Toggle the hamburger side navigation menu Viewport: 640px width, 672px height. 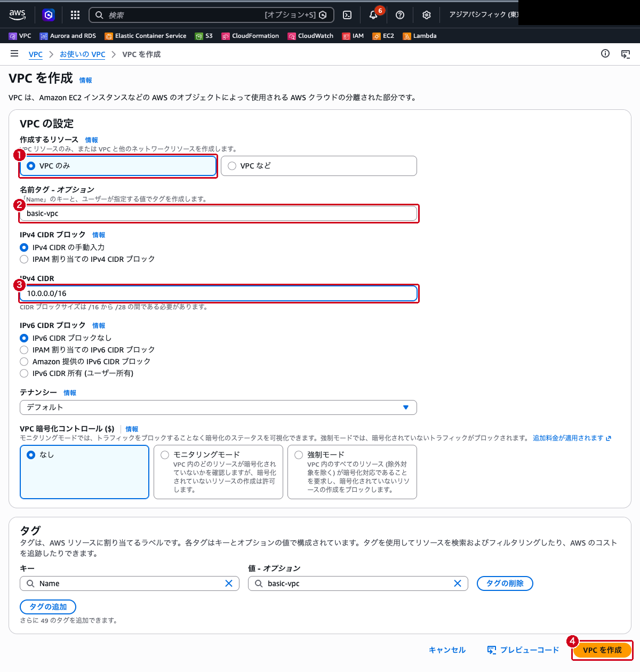(x=14, y=54)
